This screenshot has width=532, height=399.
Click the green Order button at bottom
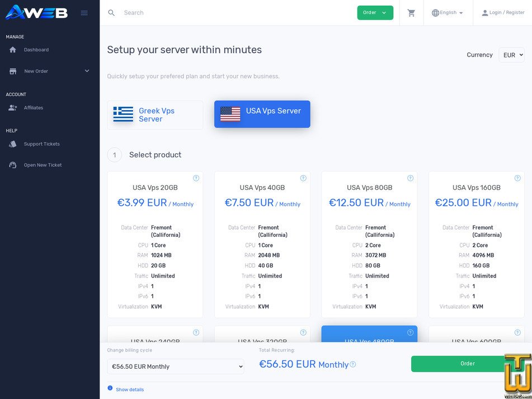pyautogui.click(x=467, y=364)
